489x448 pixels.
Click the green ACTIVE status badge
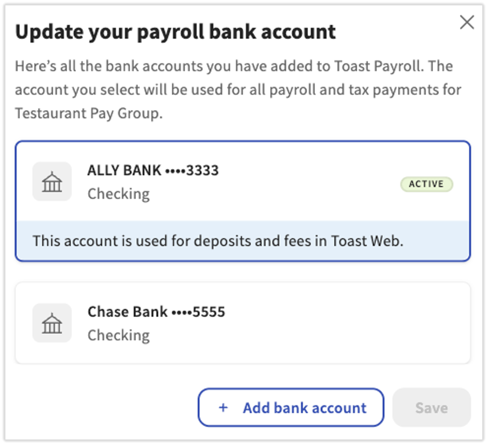point(427,184)
